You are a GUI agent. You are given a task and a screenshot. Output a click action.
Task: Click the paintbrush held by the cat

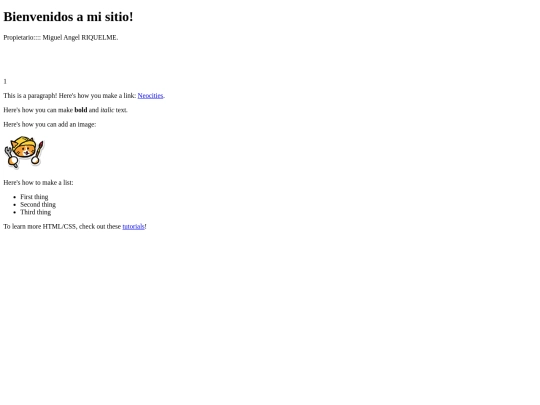[40, 149]
